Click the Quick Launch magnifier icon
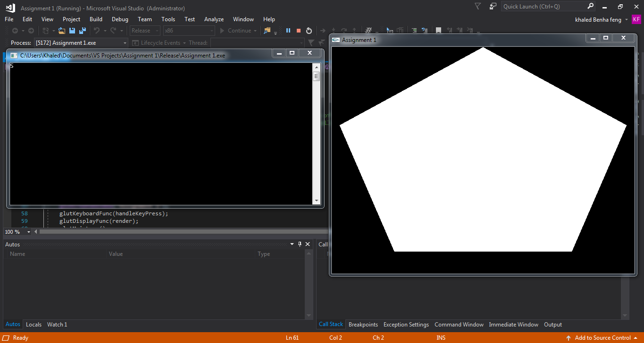Screen dimensions: 644x343 pos(590,7)
